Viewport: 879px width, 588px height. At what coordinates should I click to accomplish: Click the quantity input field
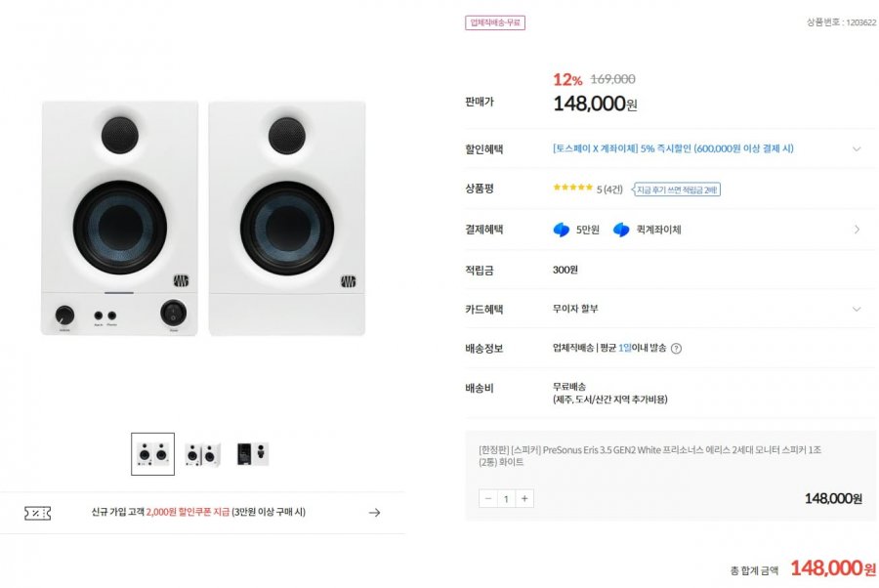pyautogui.click(x=506, y=498)
